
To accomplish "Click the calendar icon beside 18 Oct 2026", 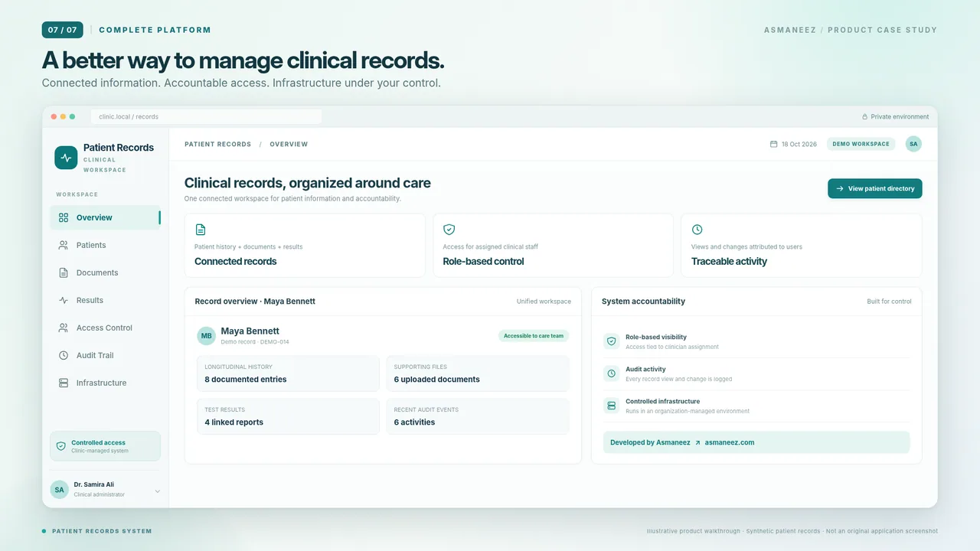I will (773, 144).
